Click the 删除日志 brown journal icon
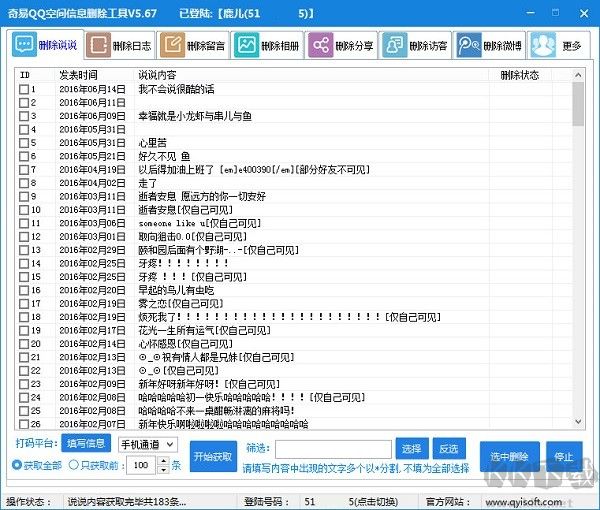600x510 pixels. point(99,45)
